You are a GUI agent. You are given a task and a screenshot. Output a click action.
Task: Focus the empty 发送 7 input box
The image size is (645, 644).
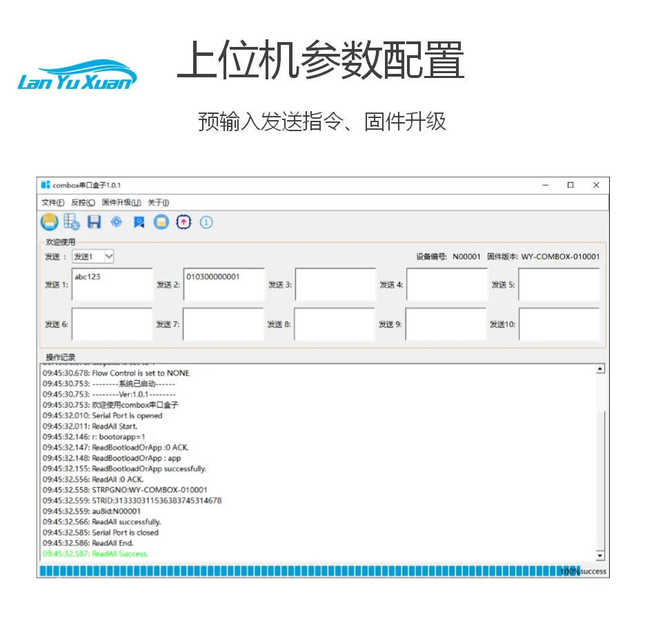[x=223, y=324]
